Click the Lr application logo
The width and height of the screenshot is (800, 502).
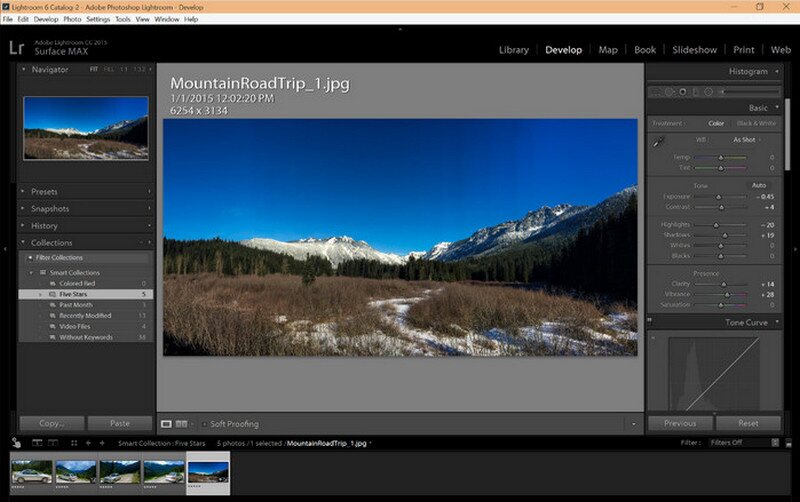[16, 48]
